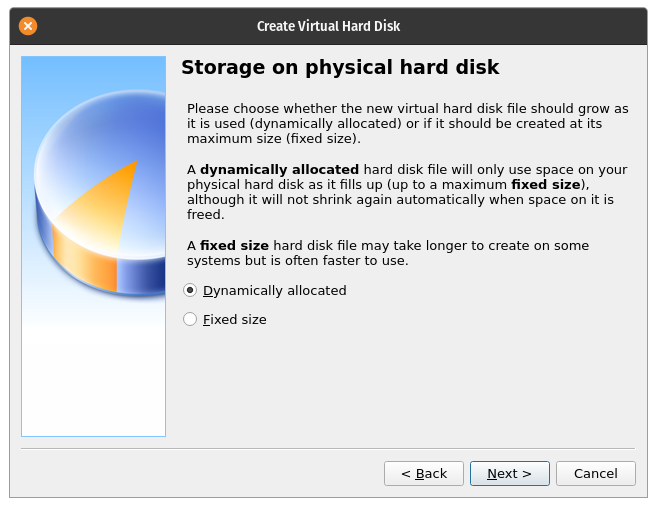
Task: Click bold "dynamically allocated" in the description
Action: pyautogui.click(x=279, y=170)
